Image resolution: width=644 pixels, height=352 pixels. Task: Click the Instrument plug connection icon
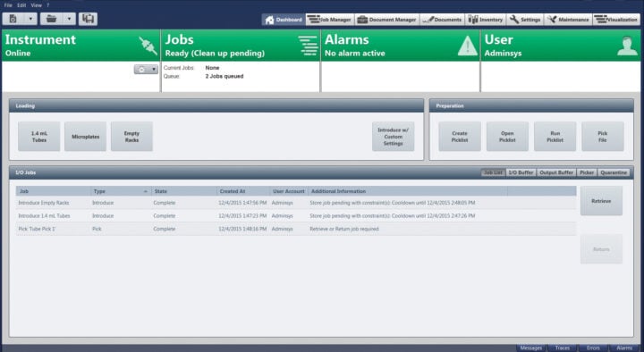pos(148,46)
